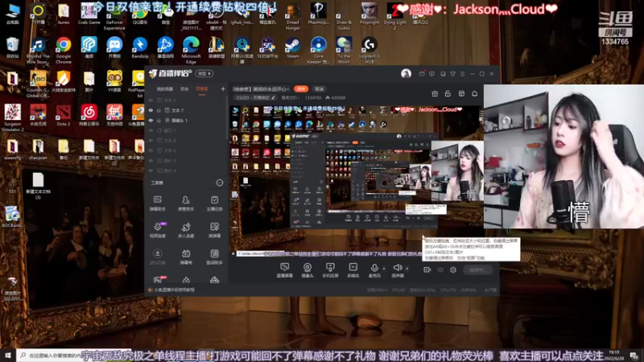Collapse the 工具箱 toolbox section
The height and width of the screenshot is (362, 644).
tap(219, 183)
